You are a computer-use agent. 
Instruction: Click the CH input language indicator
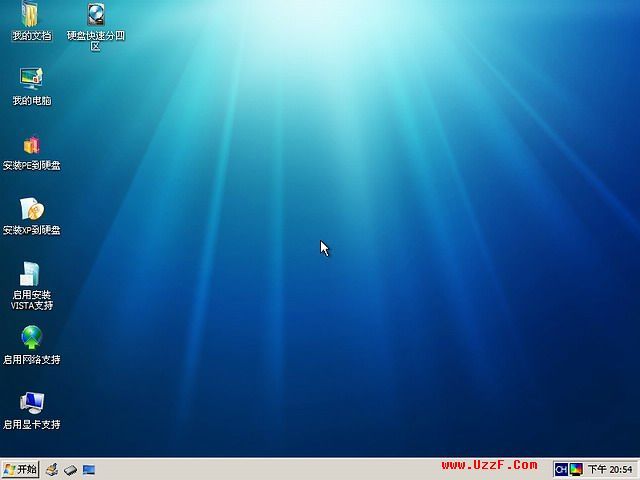coord(561,469)
